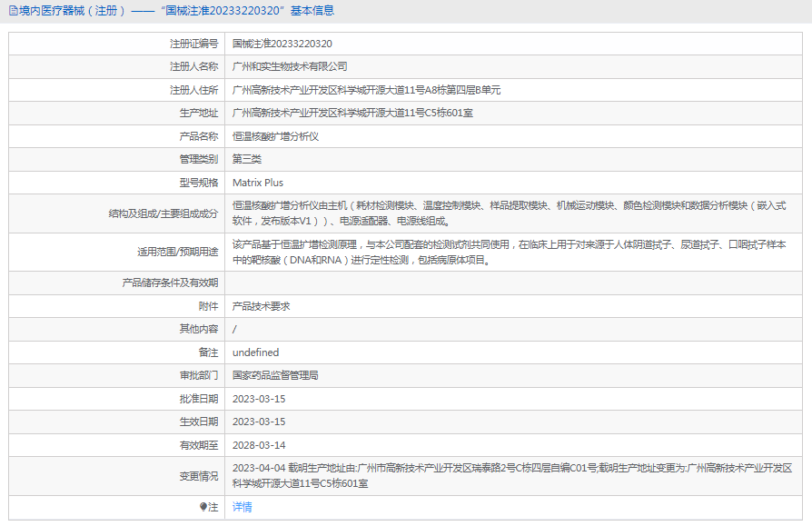Select the 产品技术要求 attachment text
Image resolution: width=812 pixels, height=526 pixels.
(261, 306)
